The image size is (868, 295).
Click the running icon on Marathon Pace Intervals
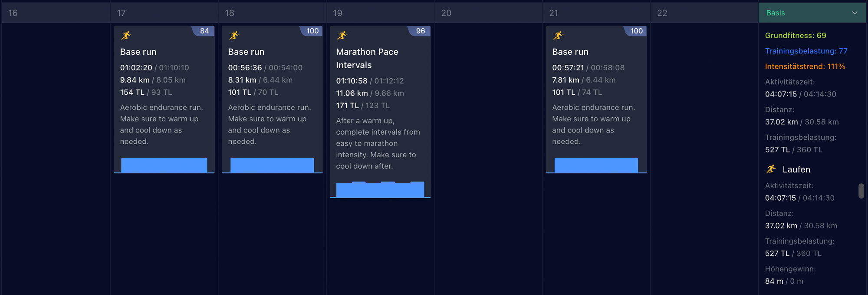click(342, 36)
